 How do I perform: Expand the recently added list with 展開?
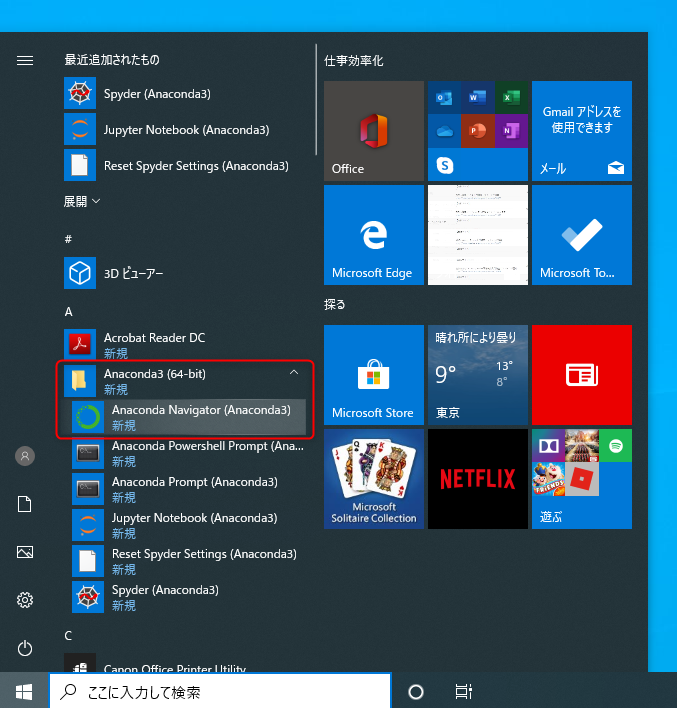point(82,201)
